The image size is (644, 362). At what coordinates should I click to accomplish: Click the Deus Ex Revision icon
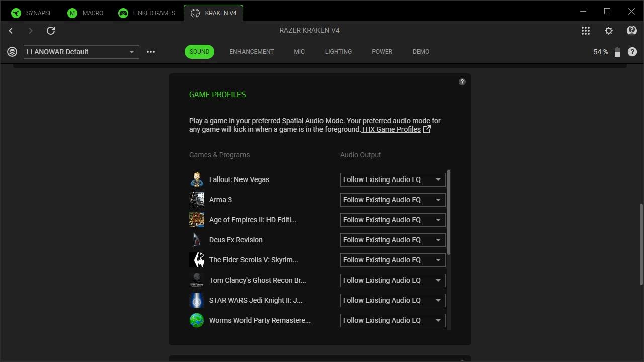coord(197,240)
